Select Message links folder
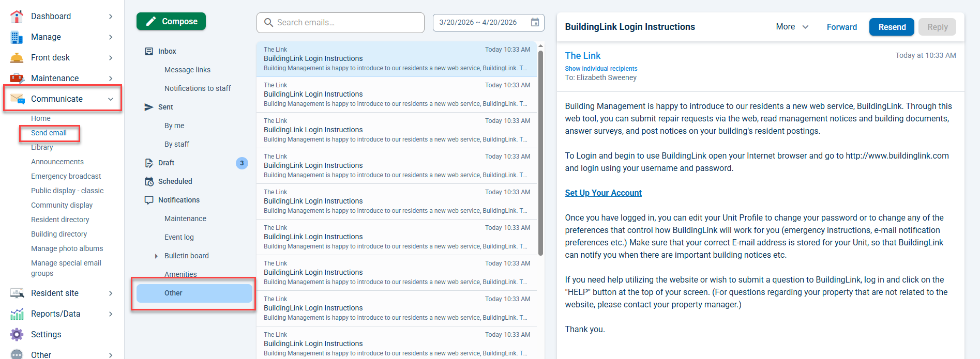 (x=187, y=70)
